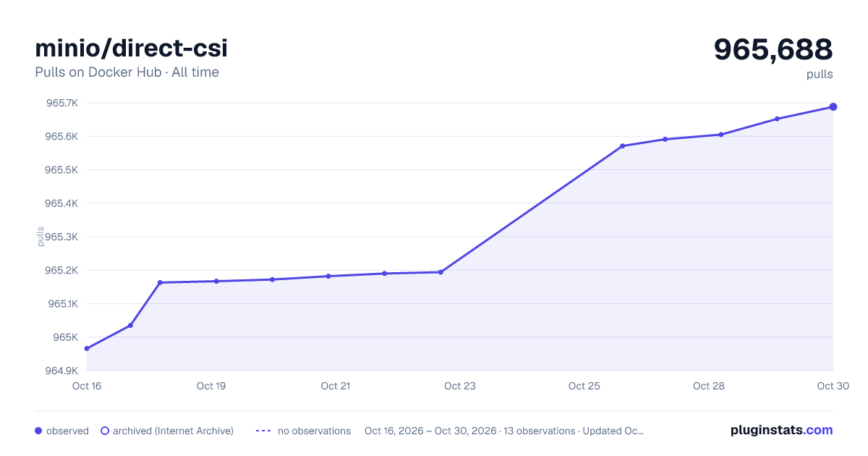
Task: Select the data point just before Oct 23
Action: click(x=441, y=272)
